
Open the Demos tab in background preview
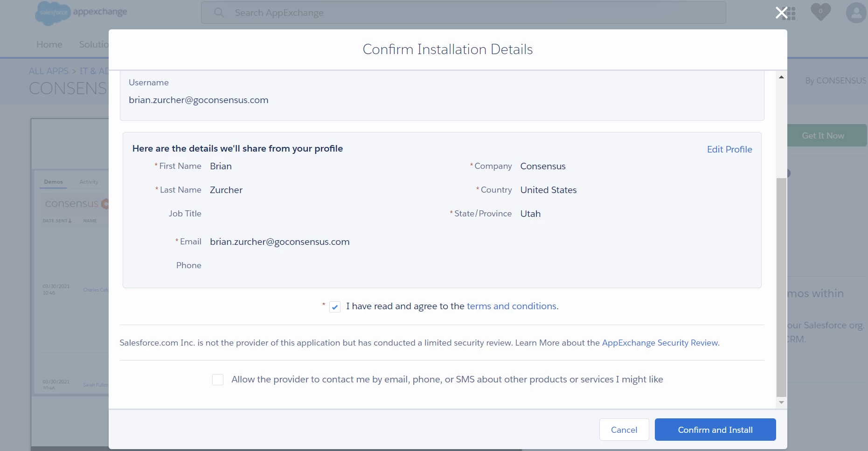pyautogui.click(x=54, y=182)
